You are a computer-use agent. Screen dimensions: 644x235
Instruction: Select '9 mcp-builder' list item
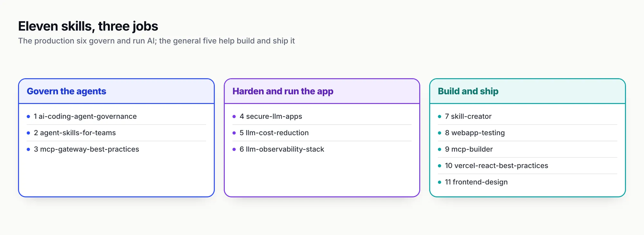527,149
